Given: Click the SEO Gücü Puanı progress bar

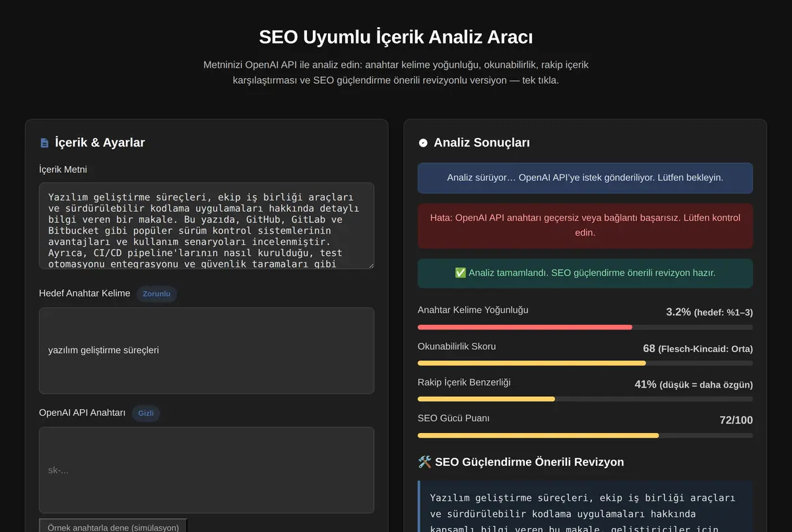Looking at the screenshot, I should (585, 436).
